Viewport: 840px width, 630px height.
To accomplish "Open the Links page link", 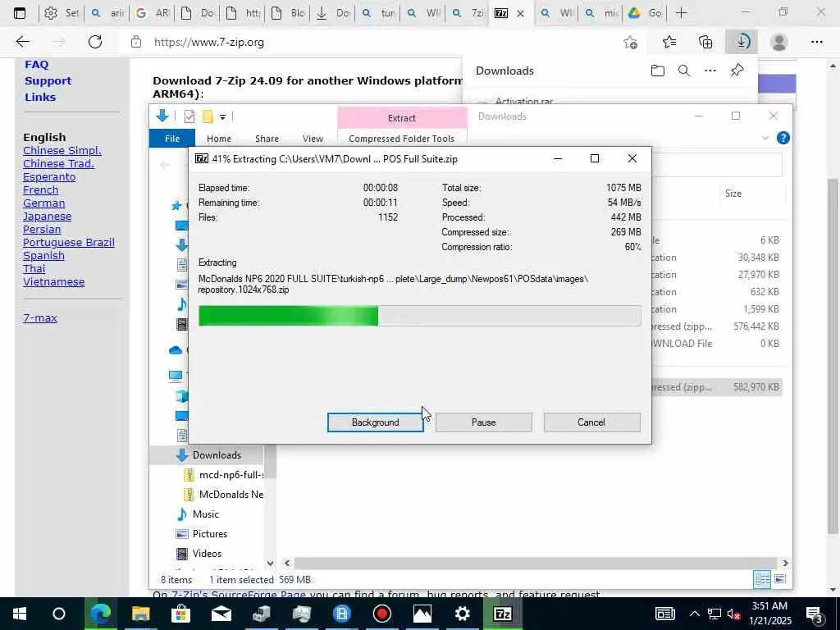I will [40, 97].
